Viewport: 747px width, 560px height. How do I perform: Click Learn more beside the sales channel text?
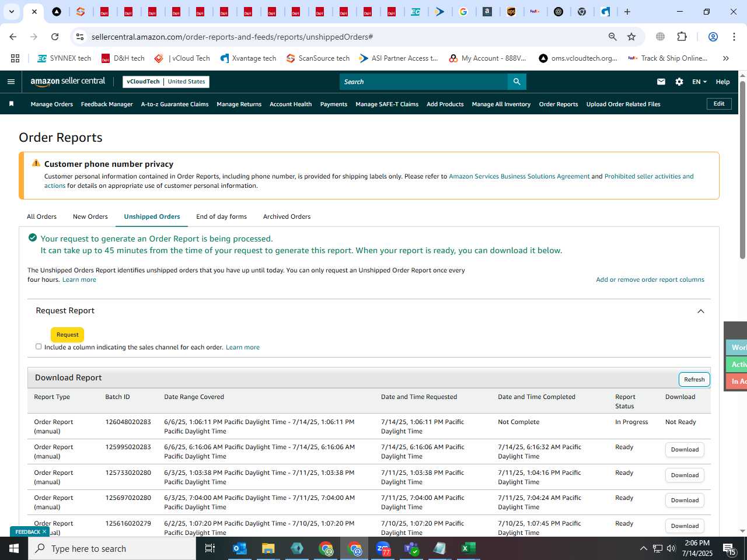[243, 347]
